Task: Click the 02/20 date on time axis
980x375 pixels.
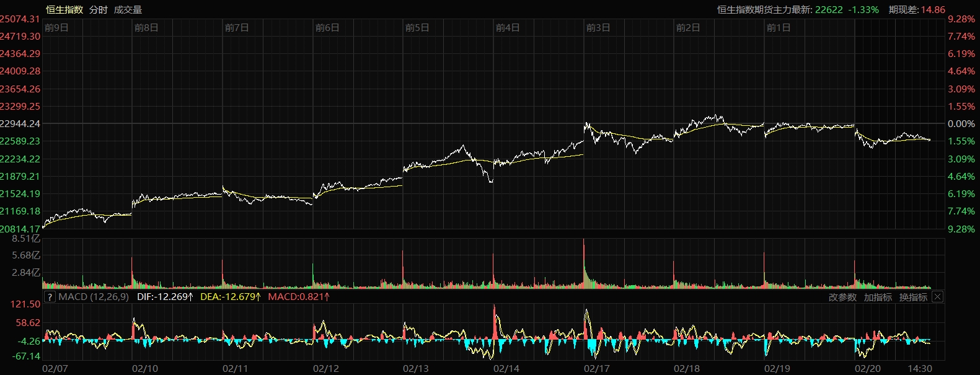Action: (867, 369)
